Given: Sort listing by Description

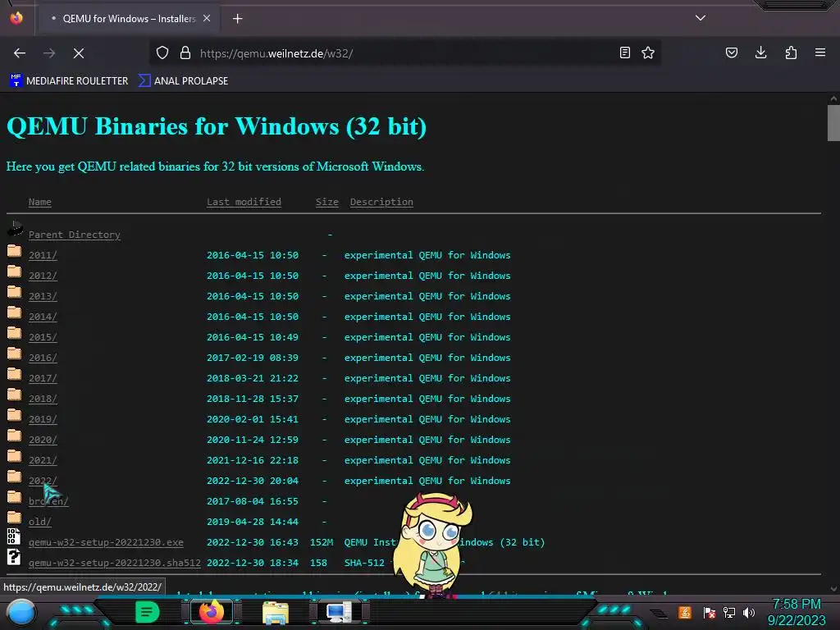Looking at the screenshot, I should 381,202.
